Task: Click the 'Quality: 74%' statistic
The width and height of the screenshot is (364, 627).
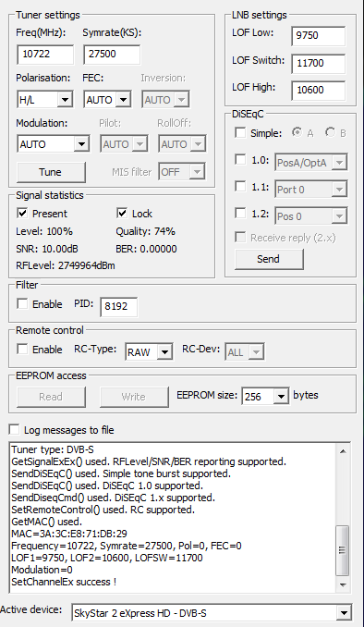Action: (x=145, y=231)
